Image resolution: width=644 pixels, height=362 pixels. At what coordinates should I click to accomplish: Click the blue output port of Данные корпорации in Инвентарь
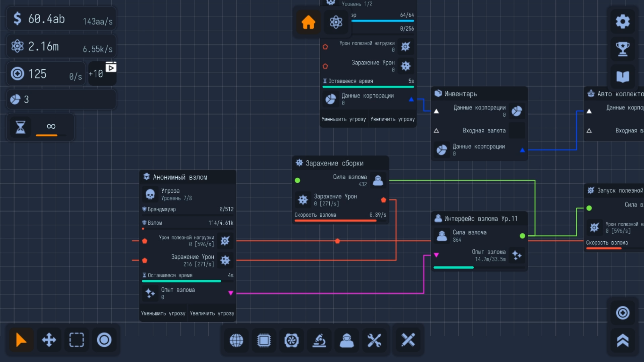[522, 150]
